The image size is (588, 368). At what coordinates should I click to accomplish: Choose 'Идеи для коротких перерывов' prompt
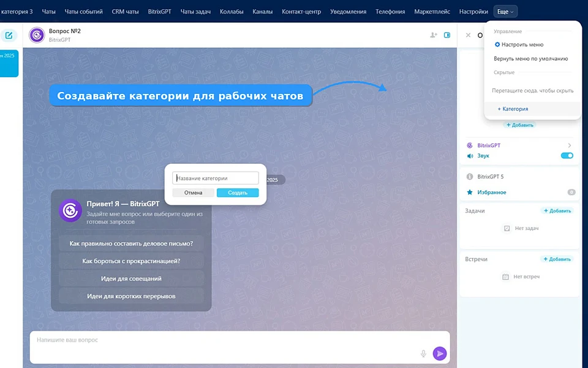click(131, 296)
